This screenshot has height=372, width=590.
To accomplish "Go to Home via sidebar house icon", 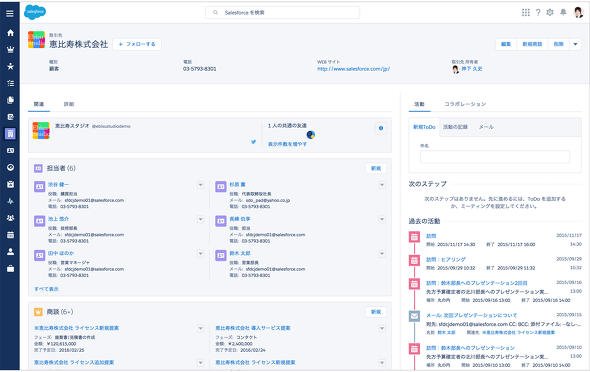I will click(x=10, y=33).
